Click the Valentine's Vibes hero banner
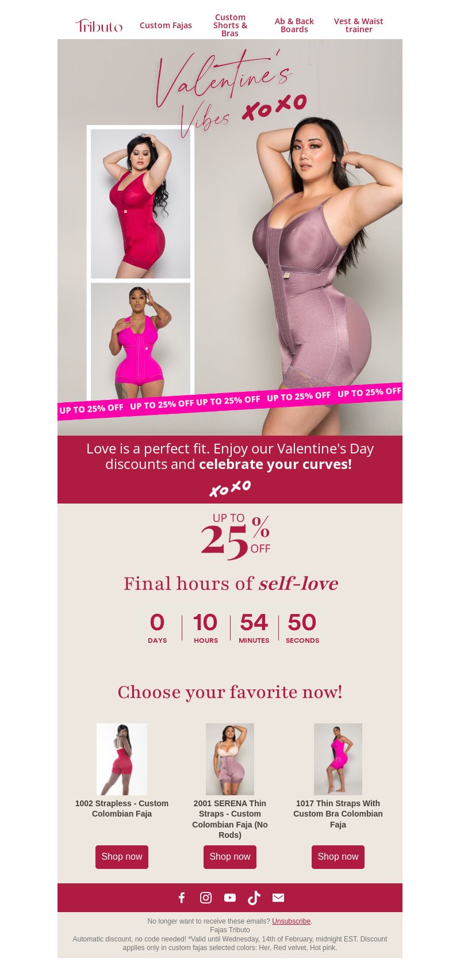The height and width of the screenshot is (980, 460). point(230,237)
